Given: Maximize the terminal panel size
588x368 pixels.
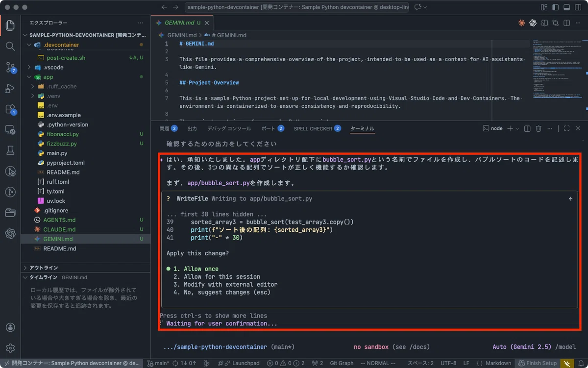Looking at the screenshot, I should [566, 128].
